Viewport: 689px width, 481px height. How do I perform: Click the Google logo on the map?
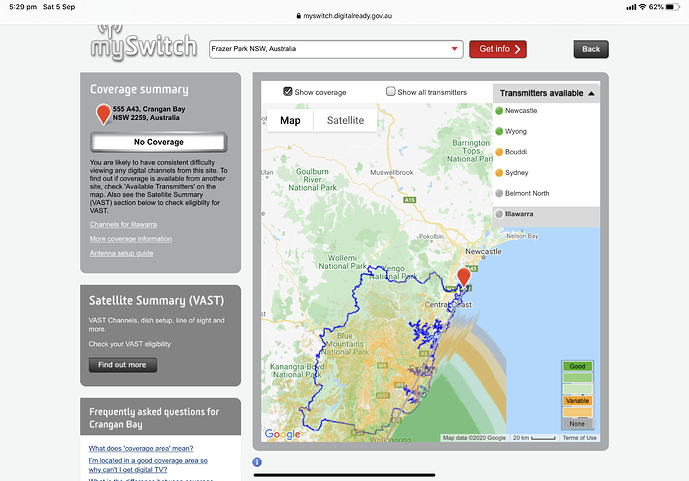point(282,434)
